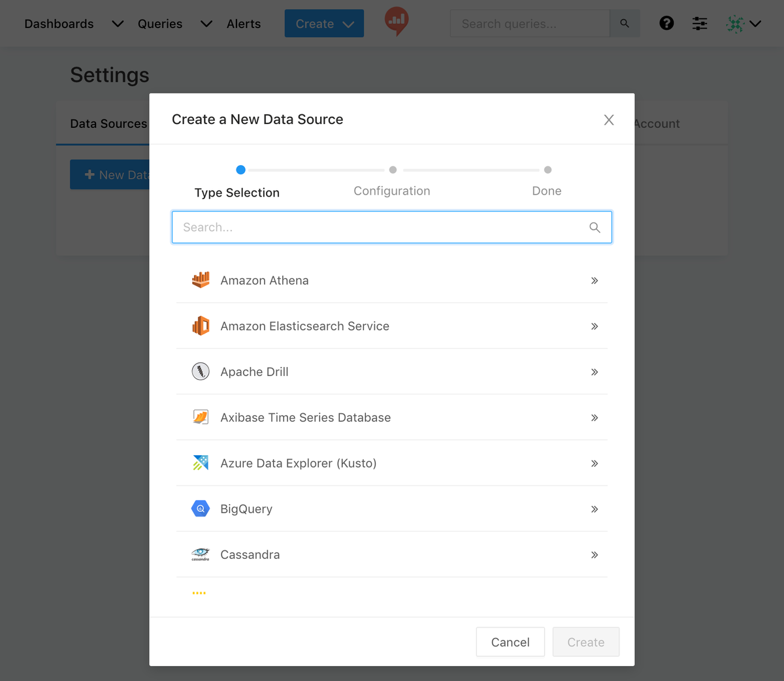Screen dimensions: 784x681
Task: Select Cassandra data source
Action: pyautogui.click(x=392, y=554)
